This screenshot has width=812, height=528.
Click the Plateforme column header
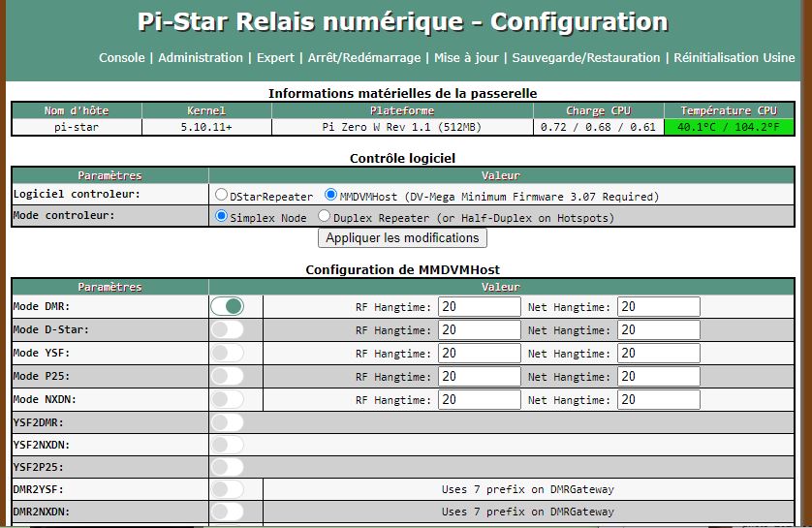click(x=402, y=110)
